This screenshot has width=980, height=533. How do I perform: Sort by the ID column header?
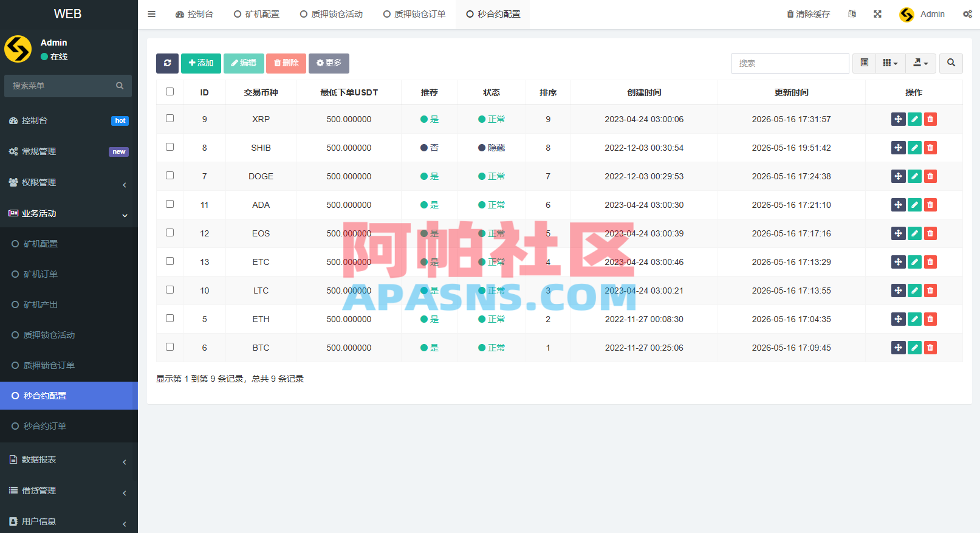point(204,92)
